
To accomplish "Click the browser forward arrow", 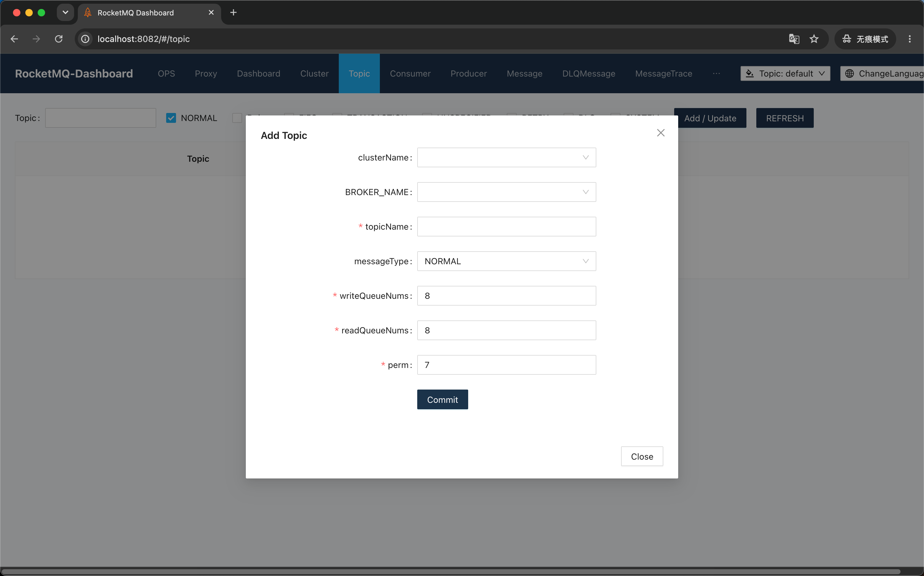I will (36, 39).
